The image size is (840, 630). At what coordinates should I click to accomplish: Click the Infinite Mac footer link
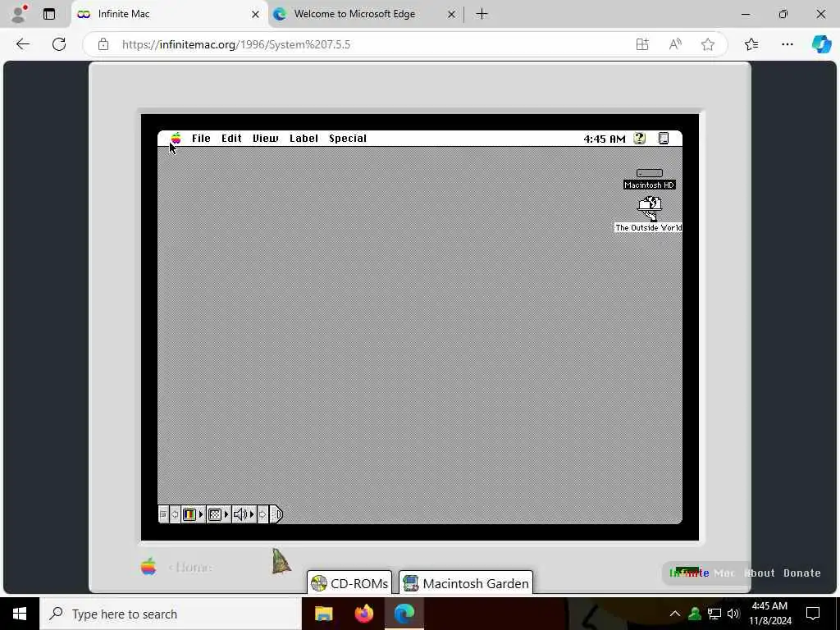pyautogui.click(x=702, y=573)
